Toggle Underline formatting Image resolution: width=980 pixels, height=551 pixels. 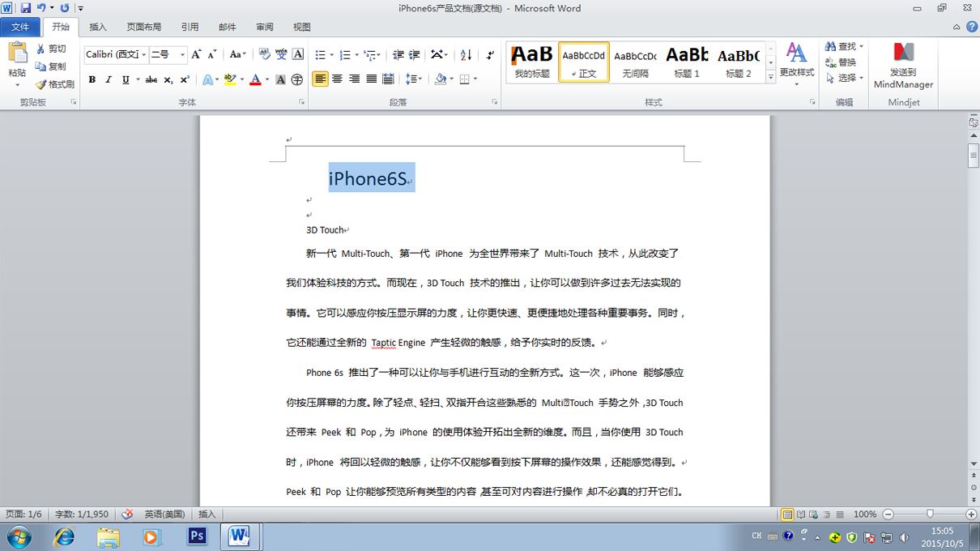(x=126, y=79)
